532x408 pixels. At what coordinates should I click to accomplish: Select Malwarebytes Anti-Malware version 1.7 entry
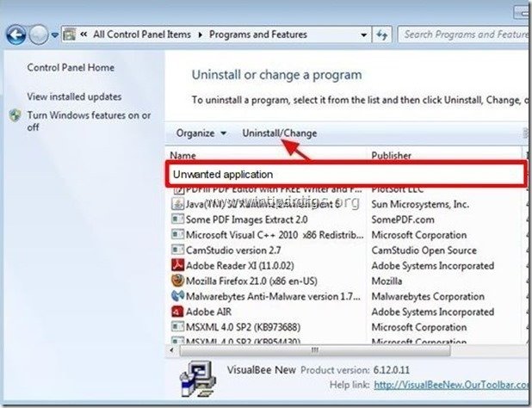click(273, 296)
